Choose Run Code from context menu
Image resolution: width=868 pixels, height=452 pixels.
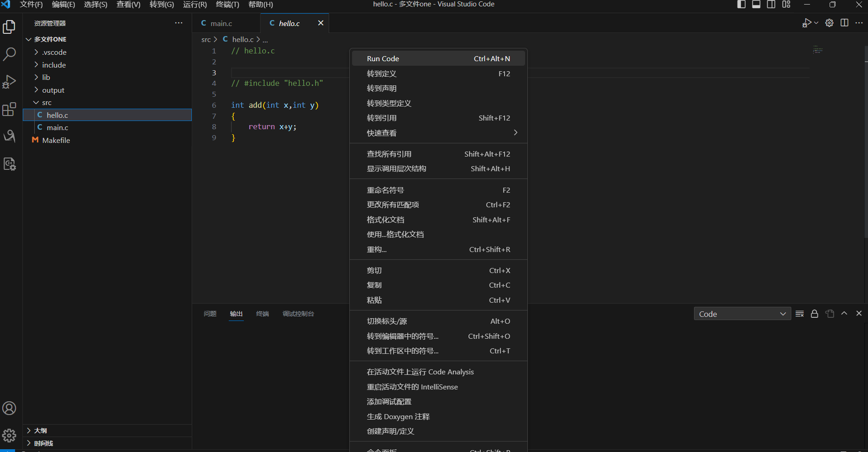(x=438, y=58)
